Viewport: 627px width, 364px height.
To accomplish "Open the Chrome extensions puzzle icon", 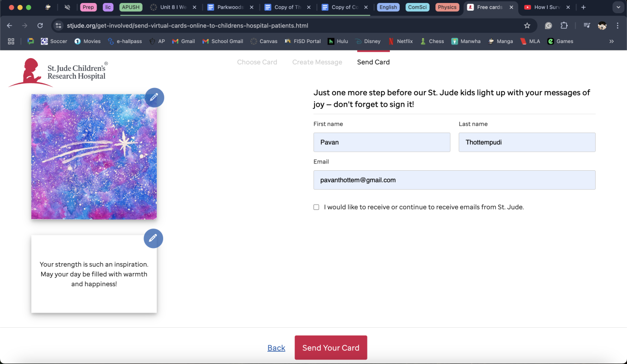I will point(564,25).
